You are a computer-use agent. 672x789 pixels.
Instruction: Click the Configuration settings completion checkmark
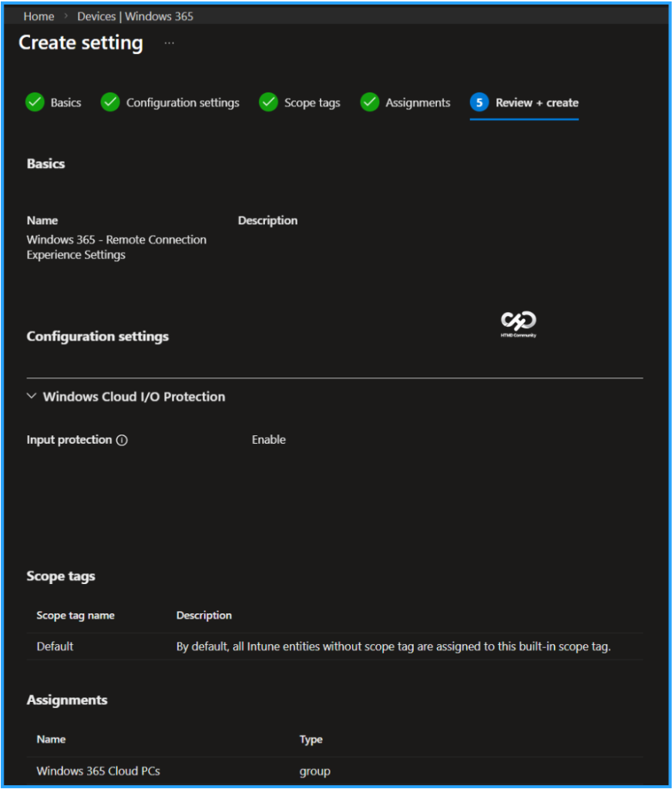[x=109, y=102]
